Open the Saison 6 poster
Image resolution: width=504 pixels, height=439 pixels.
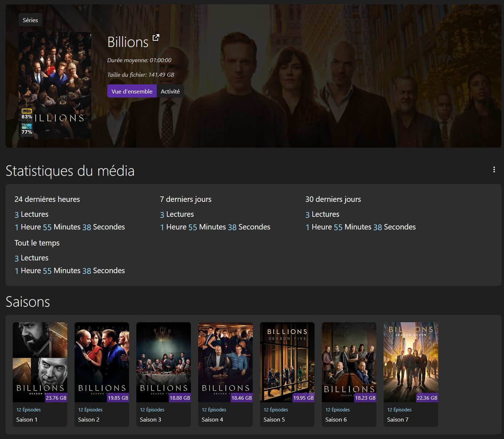[349, 362]
